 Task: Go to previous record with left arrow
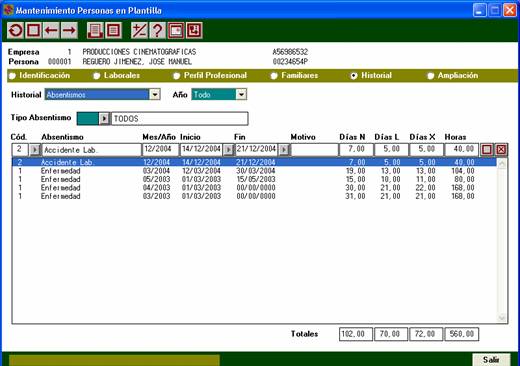51,31
